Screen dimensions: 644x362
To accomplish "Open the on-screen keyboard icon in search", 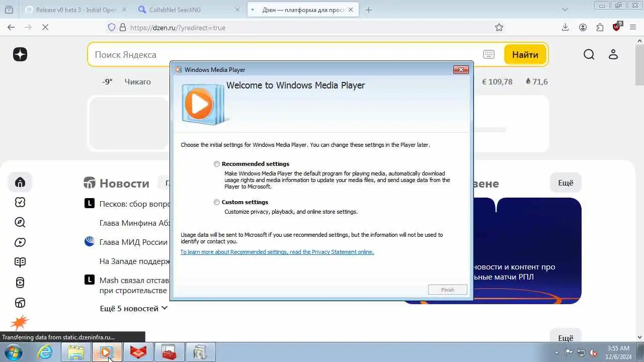I will (489, 54).
